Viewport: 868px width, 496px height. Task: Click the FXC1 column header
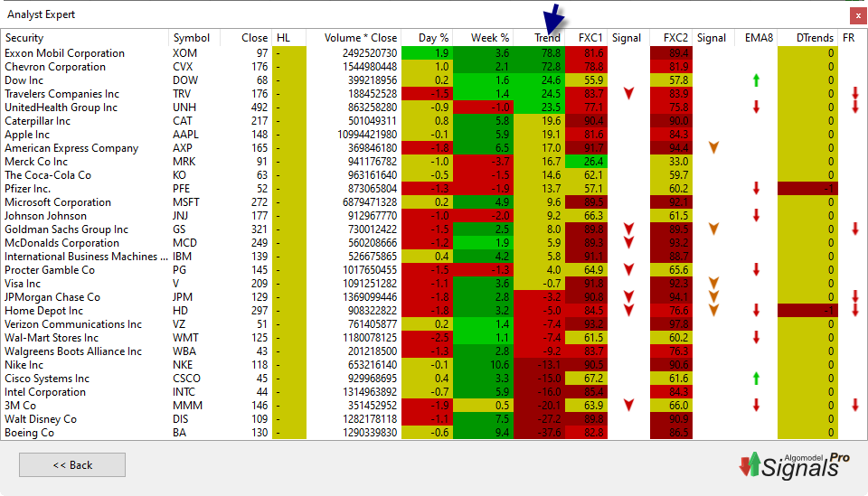point(590,38)
